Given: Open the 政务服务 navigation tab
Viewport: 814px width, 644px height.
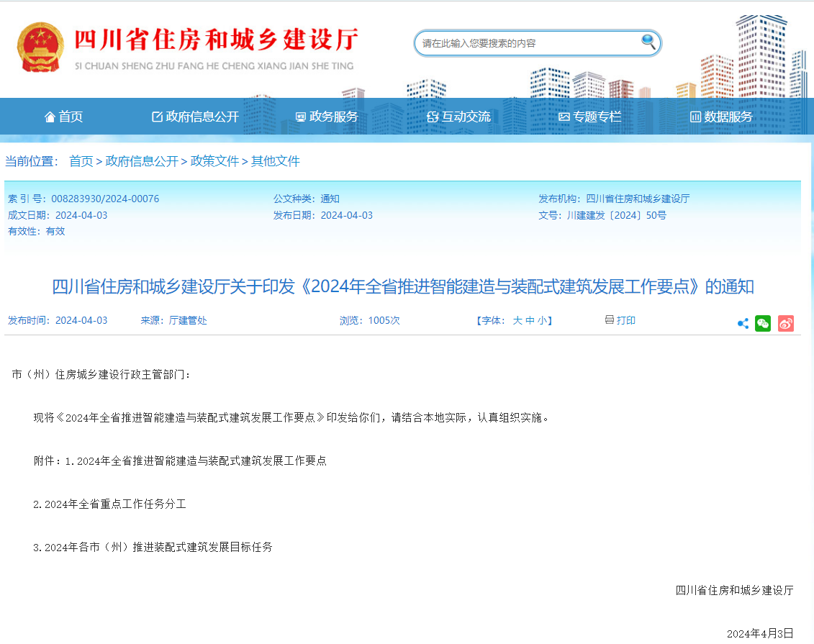Looking at the screenshot, I should (x=333, y=116).
